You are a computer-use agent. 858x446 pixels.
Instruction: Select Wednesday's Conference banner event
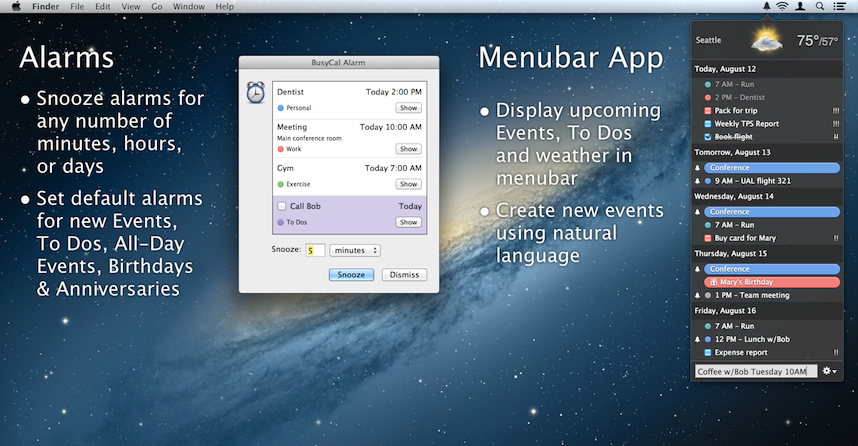772,212
